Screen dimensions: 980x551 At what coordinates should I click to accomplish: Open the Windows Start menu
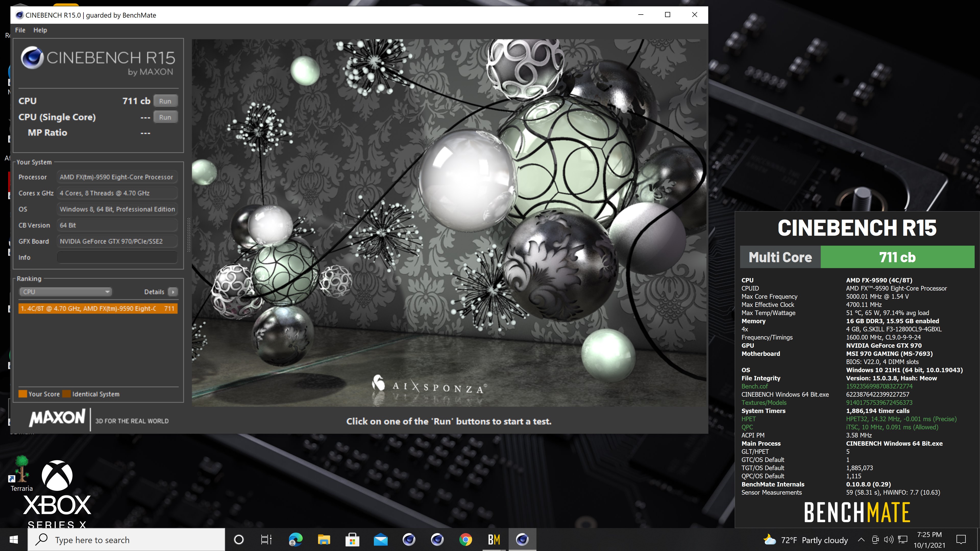pos(14,540)
